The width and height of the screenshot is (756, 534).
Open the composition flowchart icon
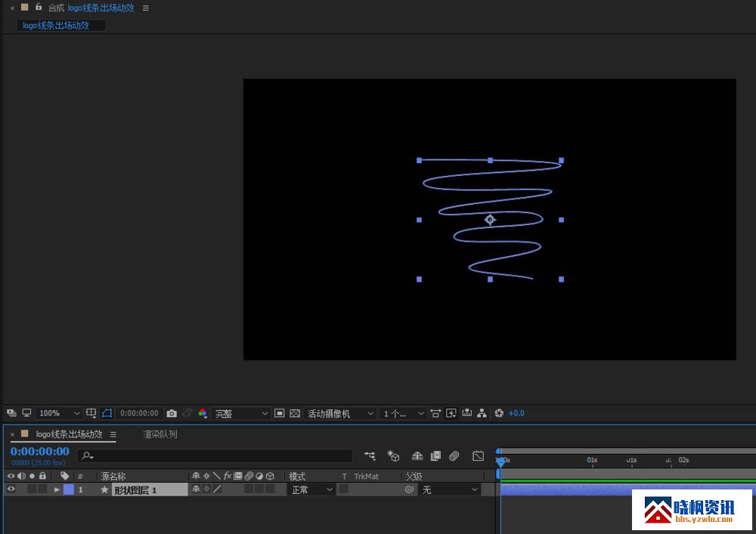pyautogui.click(x=482, y=413)
